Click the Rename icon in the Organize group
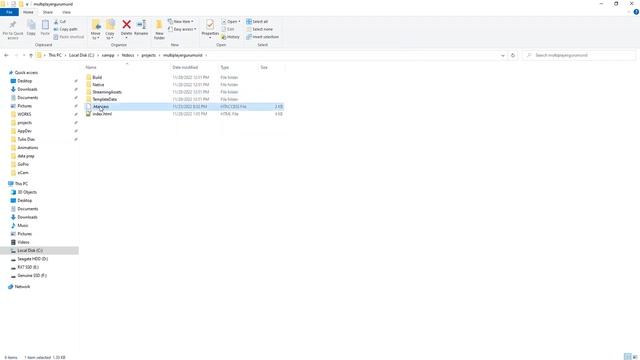This screenshot has height=360, width=640. coord(141,24)
